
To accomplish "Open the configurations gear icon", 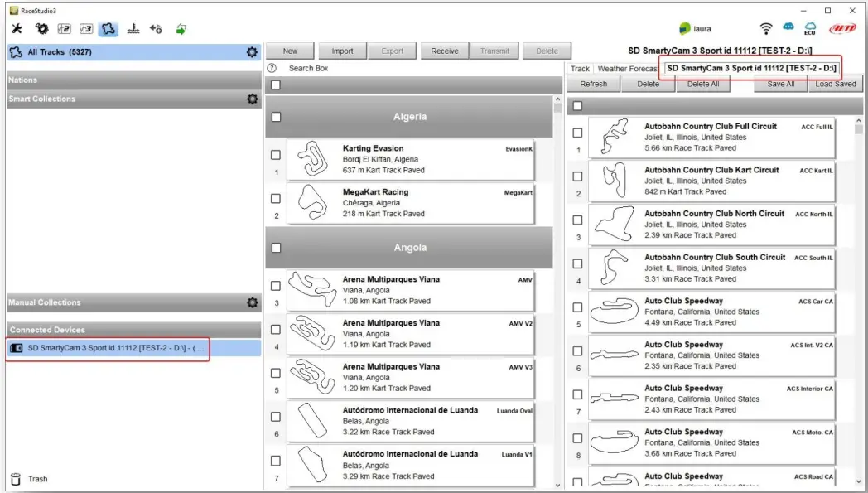I will tap(41, 29).
